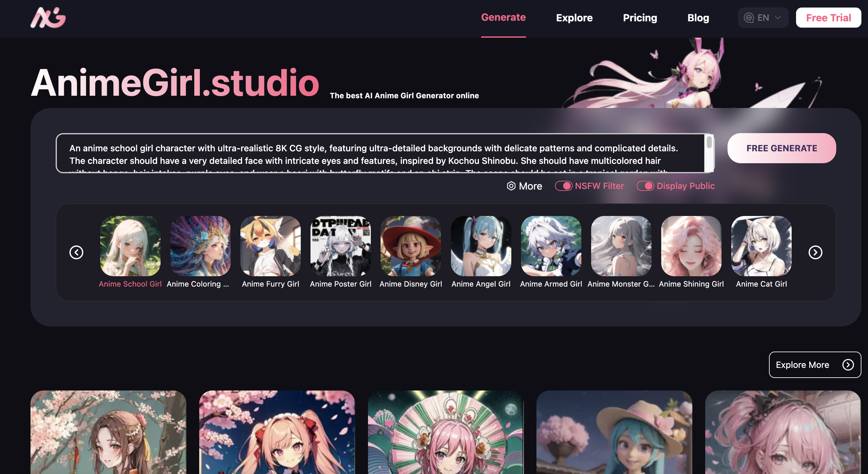This screenshot has width=868, height=474.
Task: Select the Anime Cat Girl style
Action: (x=761, y=246)
